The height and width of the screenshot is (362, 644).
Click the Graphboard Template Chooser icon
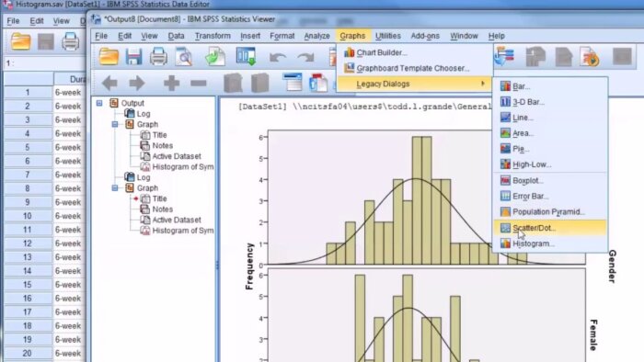pos(349,68)
